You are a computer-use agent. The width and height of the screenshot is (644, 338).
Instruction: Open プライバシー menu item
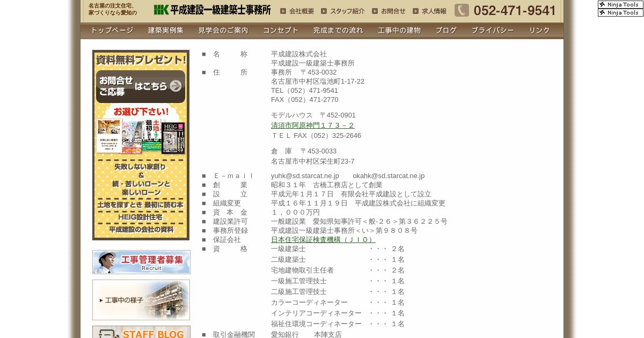tap(493, 31)
